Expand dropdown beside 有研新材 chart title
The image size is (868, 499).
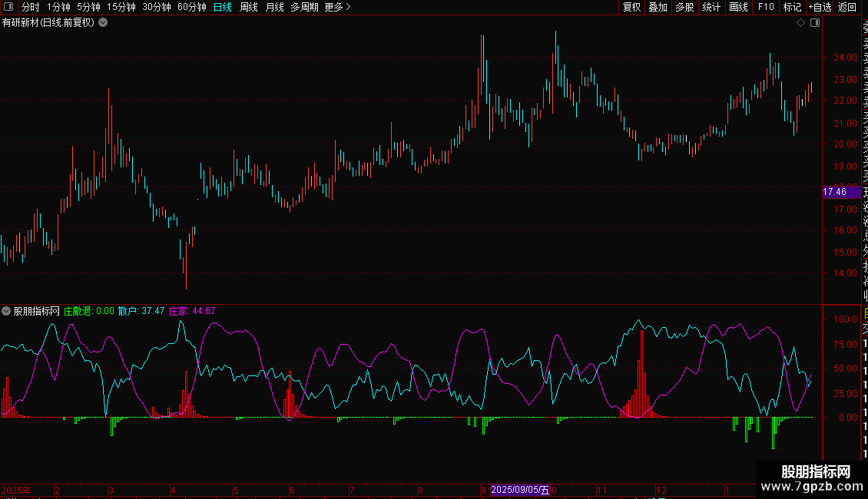click(x=103, y=23)
